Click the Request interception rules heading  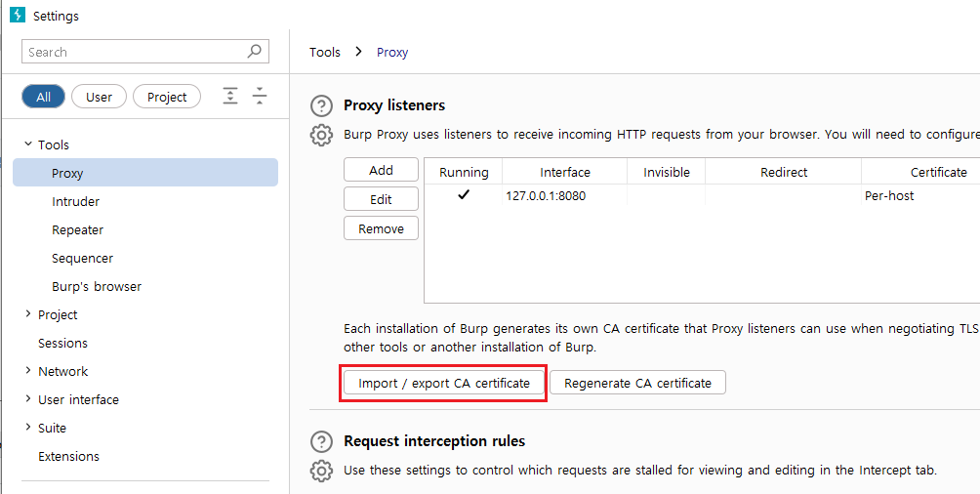point(434,441)
